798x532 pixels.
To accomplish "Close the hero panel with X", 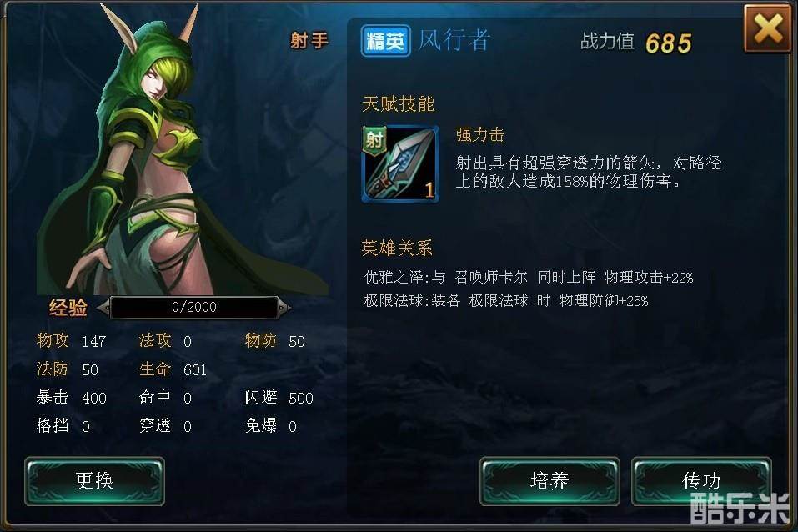I will (767, 28).
